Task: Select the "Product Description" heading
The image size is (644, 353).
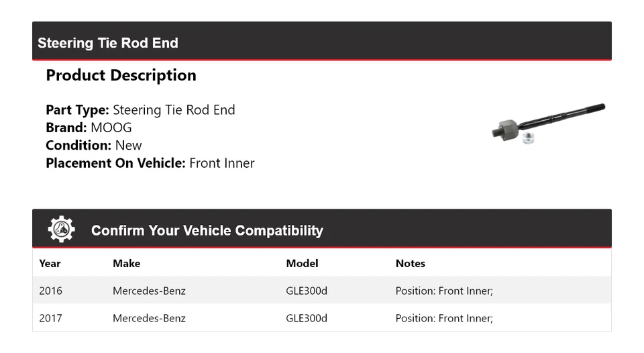Action: click(x=121, y=75)
